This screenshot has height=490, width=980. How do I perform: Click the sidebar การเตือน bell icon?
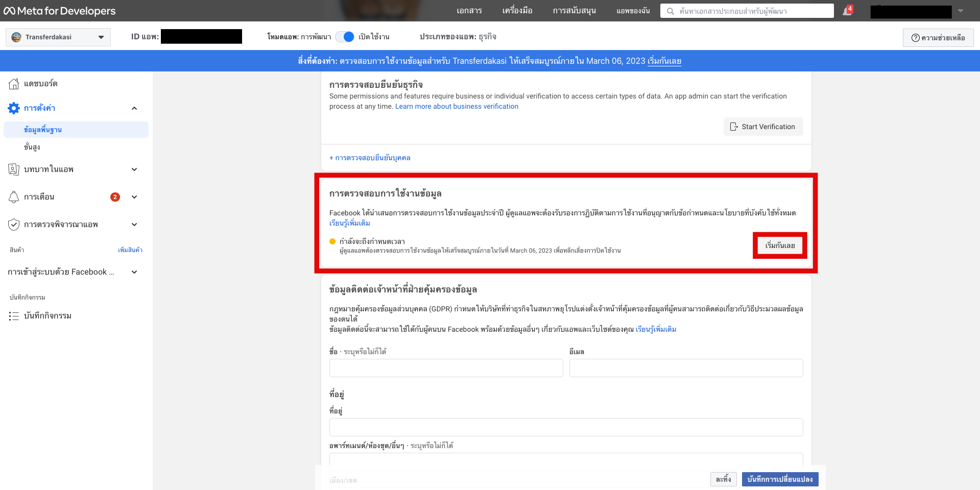14,197
